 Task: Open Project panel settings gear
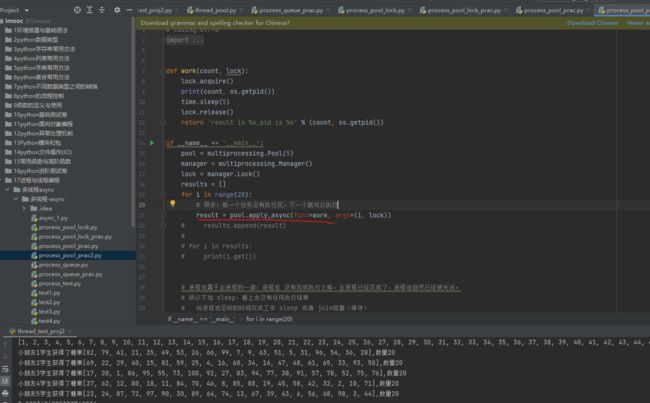coord(116,9)
